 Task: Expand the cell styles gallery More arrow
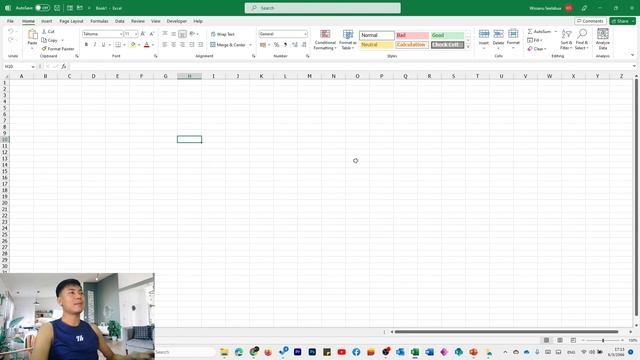[x=468, y=47]
